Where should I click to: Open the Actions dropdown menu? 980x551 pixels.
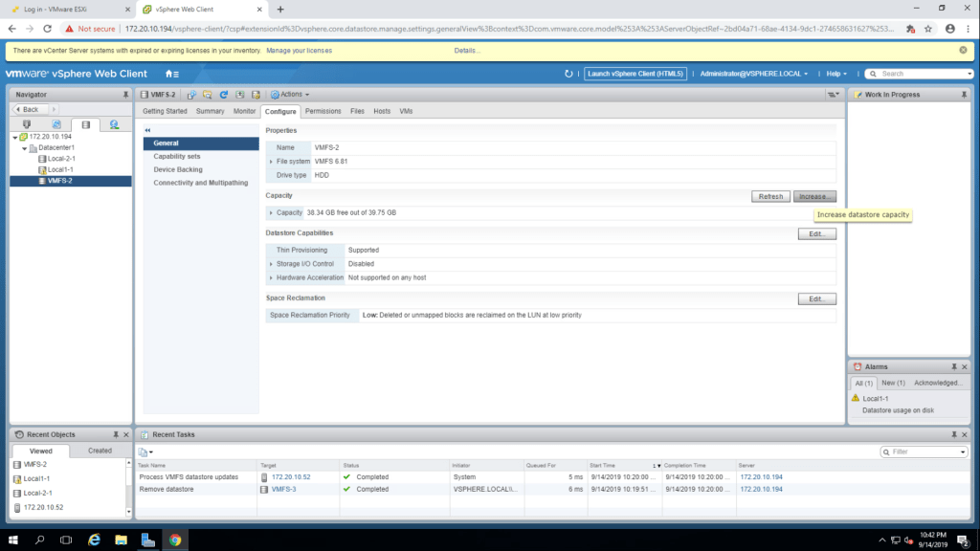[288, 95]
